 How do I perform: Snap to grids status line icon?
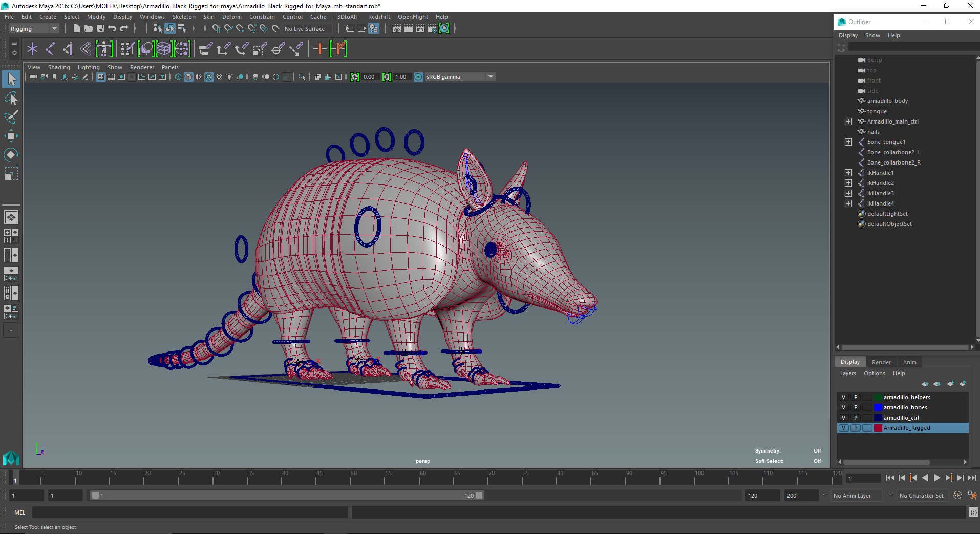tap(216, 29)
